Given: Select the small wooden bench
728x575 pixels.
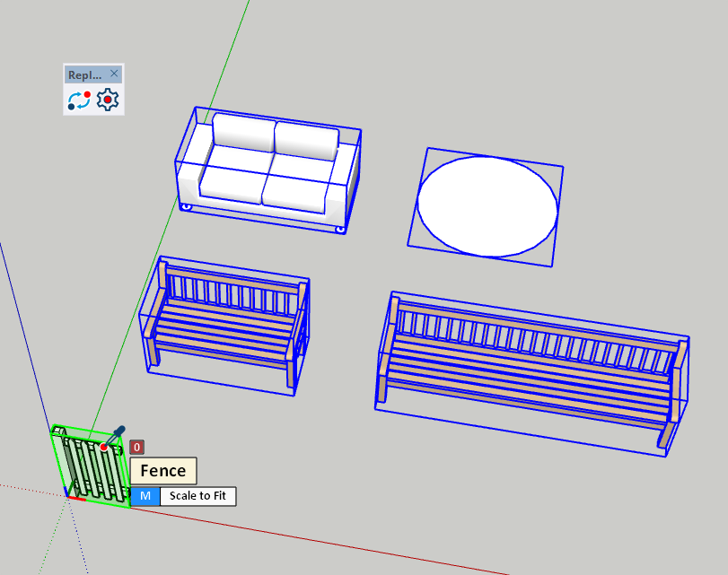Looking at the screenshot, I should [x=229, y=327].
